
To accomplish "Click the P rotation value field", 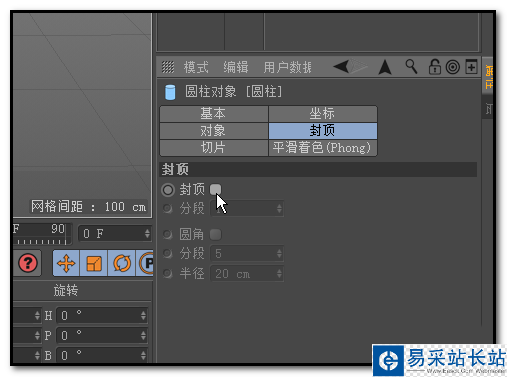I will 102,335.
